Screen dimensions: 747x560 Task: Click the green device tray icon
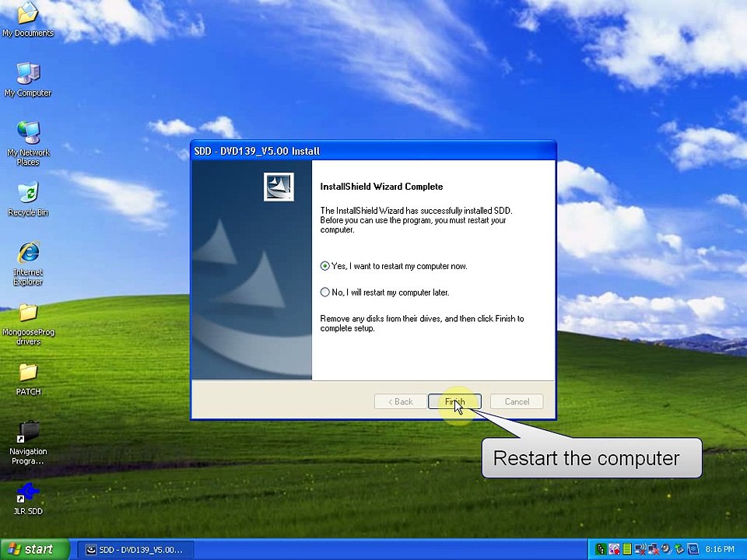click(x=601, y=549)
